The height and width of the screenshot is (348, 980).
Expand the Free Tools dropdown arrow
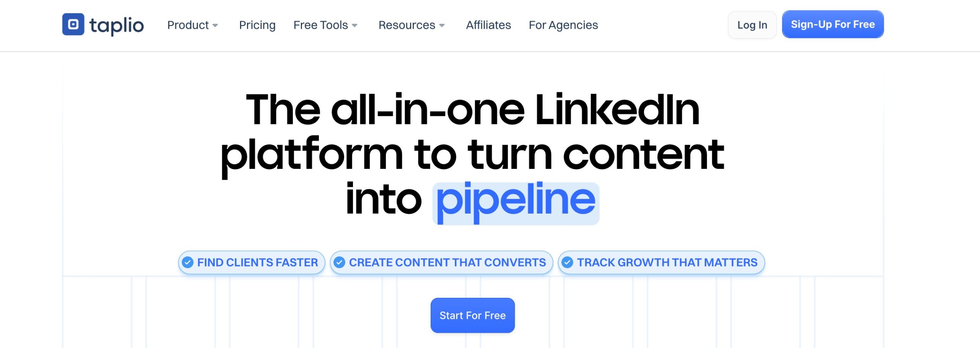pyautogui.click(x=354, y=26)
